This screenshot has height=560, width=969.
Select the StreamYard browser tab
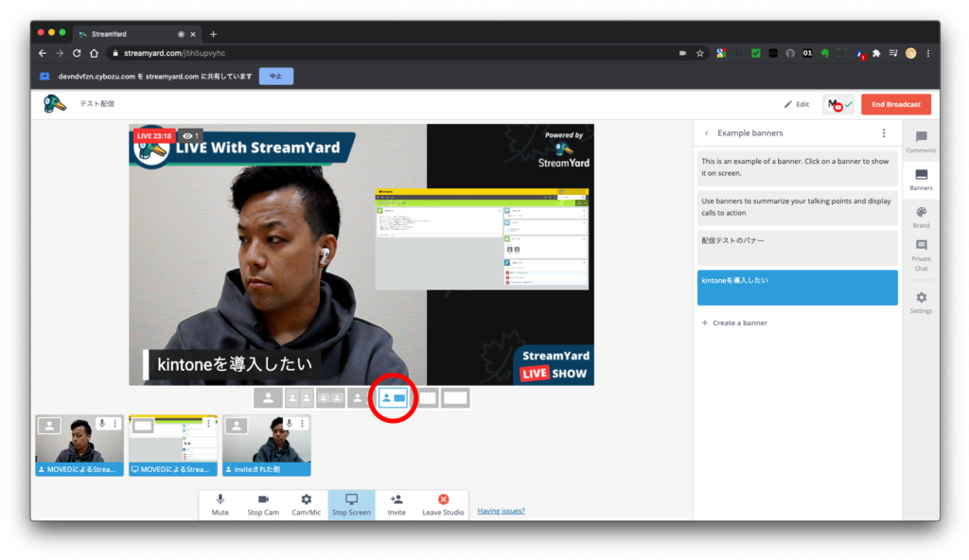coord(136,34)
